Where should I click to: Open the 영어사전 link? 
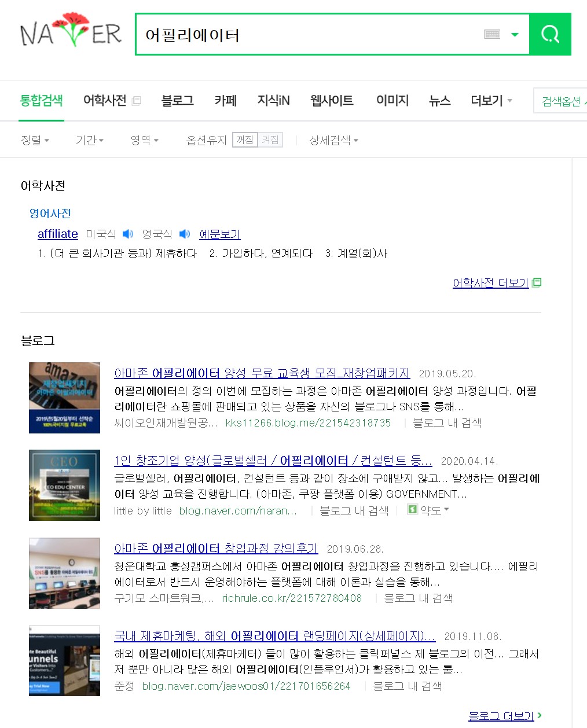point(50,214)
